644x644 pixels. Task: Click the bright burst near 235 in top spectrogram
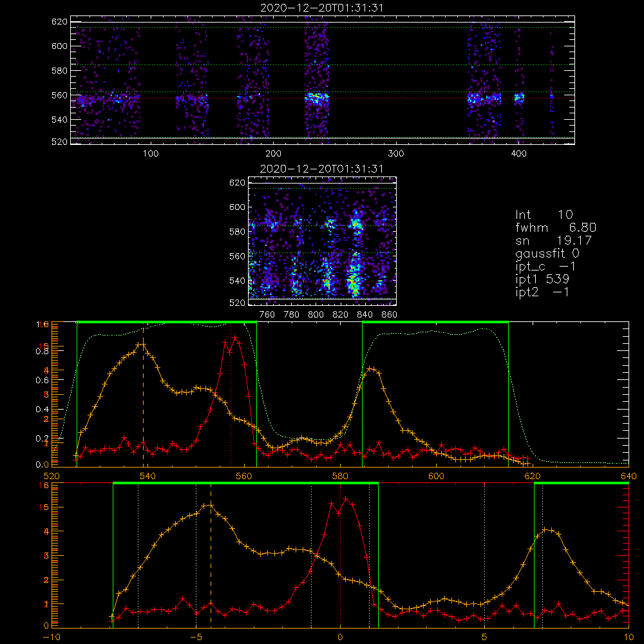coord(317,99)
